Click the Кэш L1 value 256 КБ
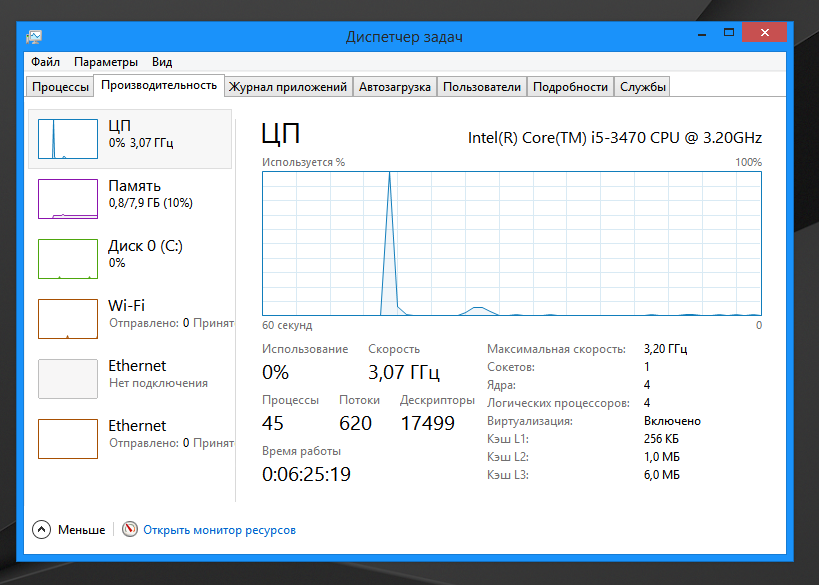The image size is (819, 585). (x=661, y=439)
